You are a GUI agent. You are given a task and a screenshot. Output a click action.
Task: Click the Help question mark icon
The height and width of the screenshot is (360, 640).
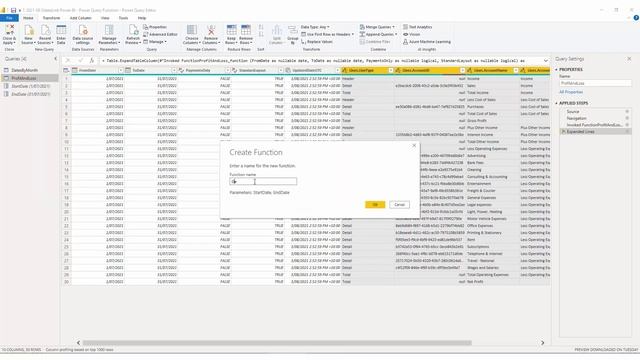click(x=636, y=18)
